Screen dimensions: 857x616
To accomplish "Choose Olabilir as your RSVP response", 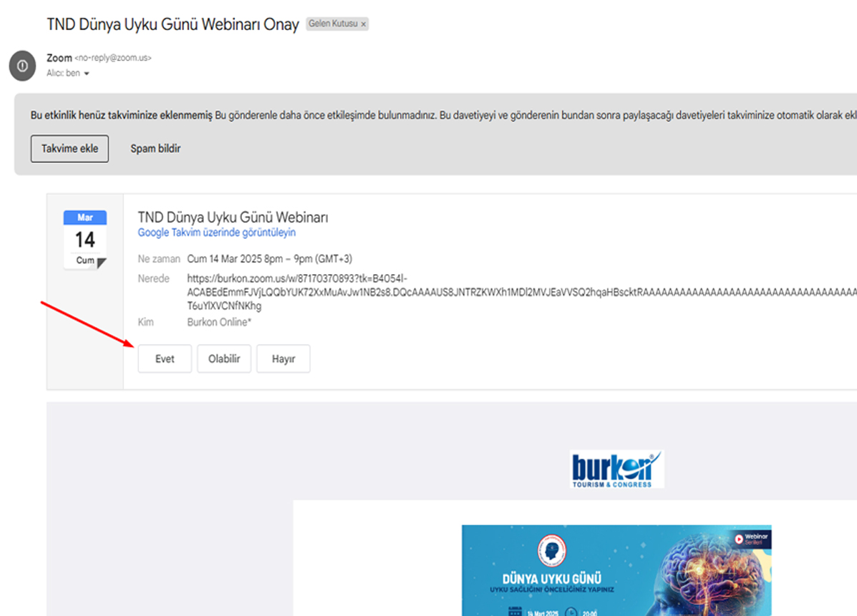I will pyautogui.click(x=224, y=359).
